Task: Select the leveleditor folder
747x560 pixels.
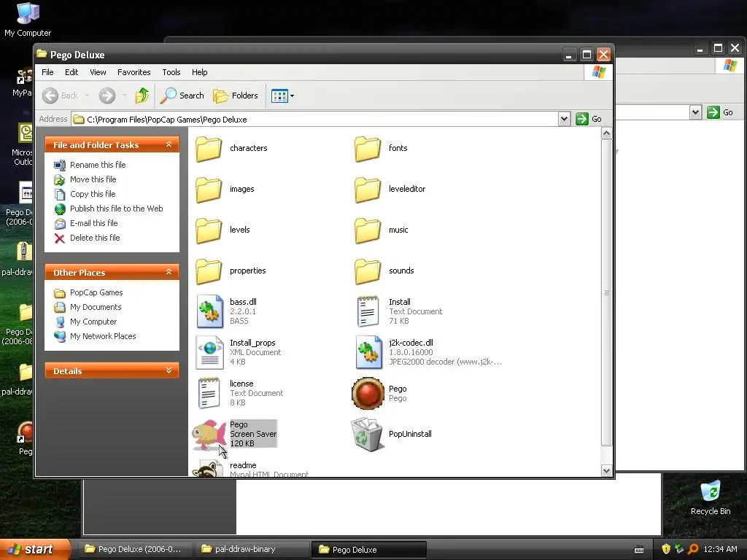Action: point(390,190)
